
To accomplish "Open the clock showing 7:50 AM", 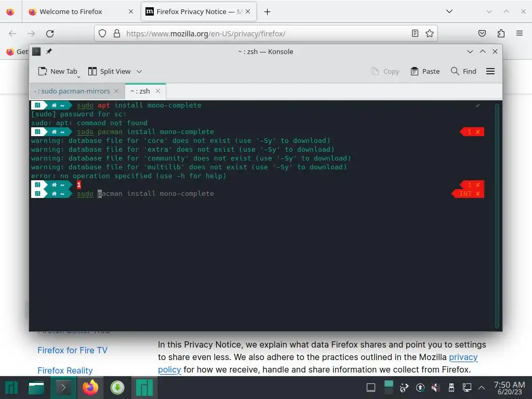I will pyautogui.click(x=509, y=388).
